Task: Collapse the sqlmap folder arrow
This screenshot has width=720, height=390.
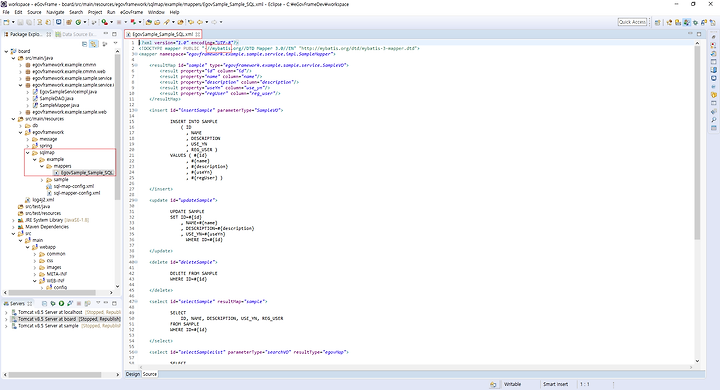Action: coord(28,153)
